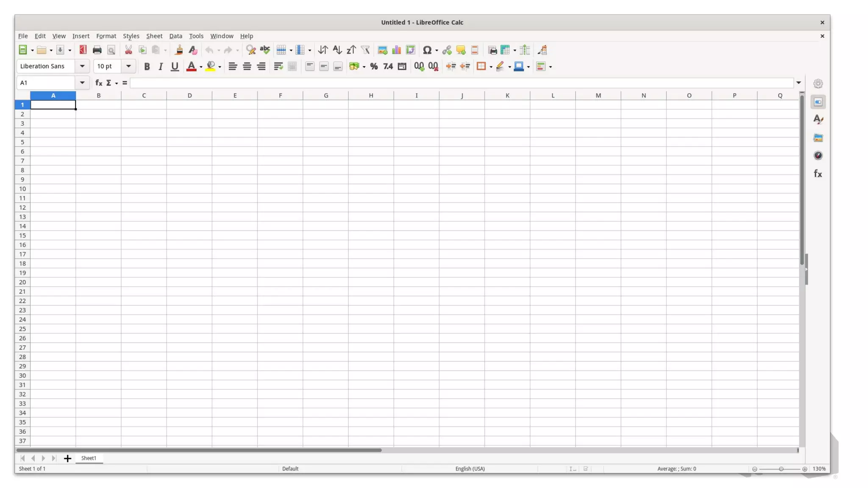The image size is (868, 488).
Task: Click the Insert Chart toolbar icon
Action: [x=396, y=50]
